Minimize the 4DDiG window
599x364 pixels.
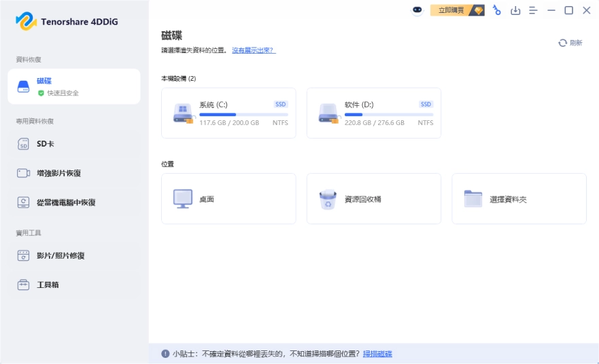pyautogui.click(x=551, y=10)
